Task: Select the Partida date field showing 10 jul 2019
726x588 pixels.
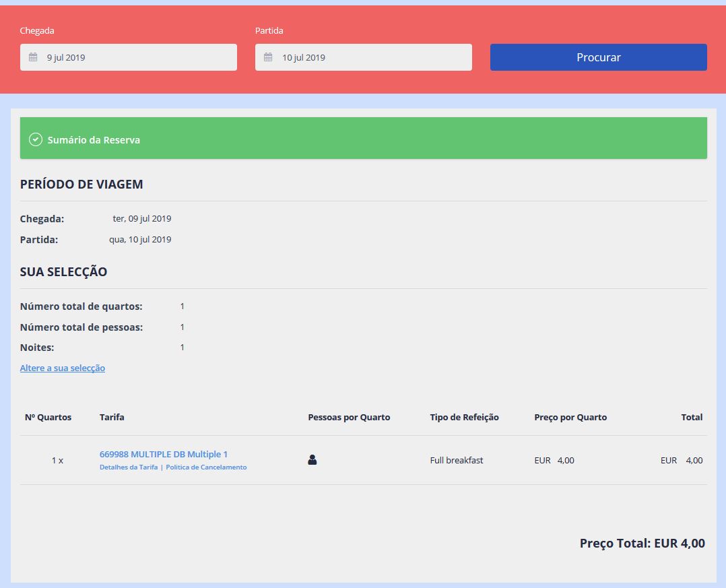Action: pyautogui.click(x=363, y=57)
